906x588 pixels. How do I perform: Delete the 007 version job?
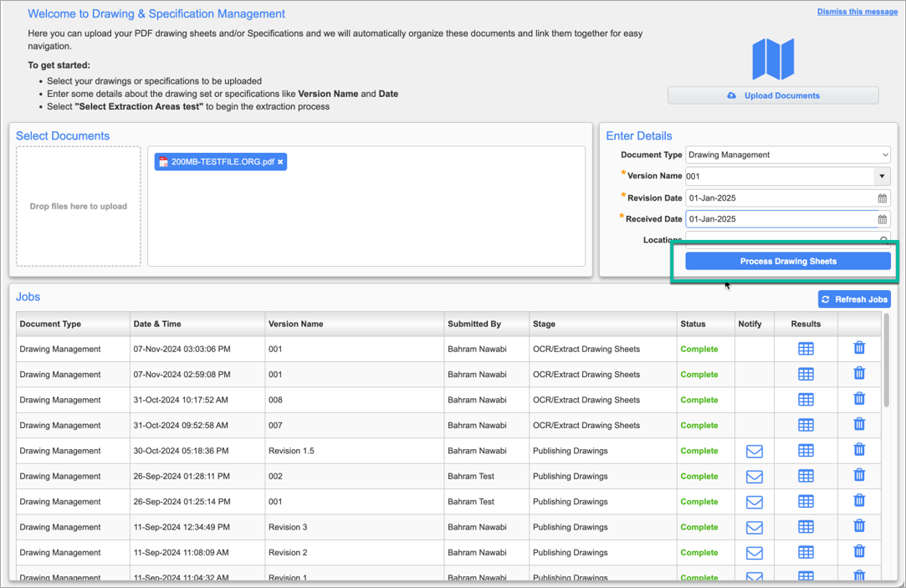[x=859, y=424]
